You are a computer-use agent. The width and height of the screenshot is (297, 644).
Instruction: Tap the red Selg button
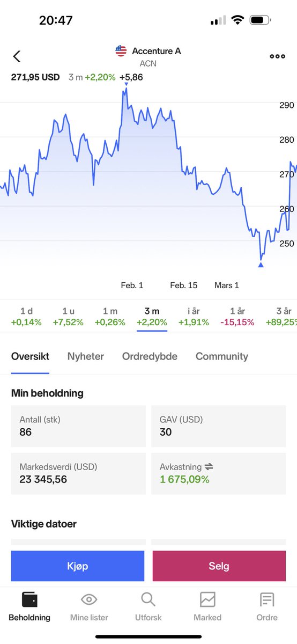tap(219, 566)
